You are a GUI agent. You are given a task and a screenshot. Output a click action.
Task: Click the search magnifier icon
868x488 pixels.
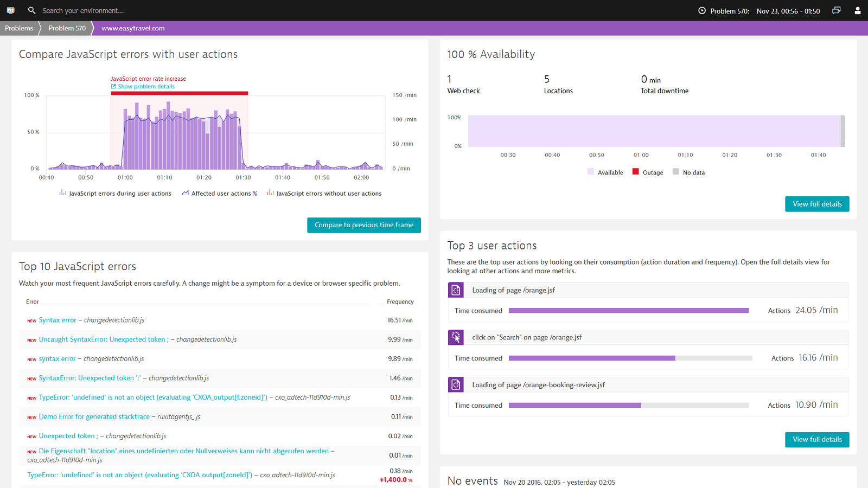tap(31, 10)
